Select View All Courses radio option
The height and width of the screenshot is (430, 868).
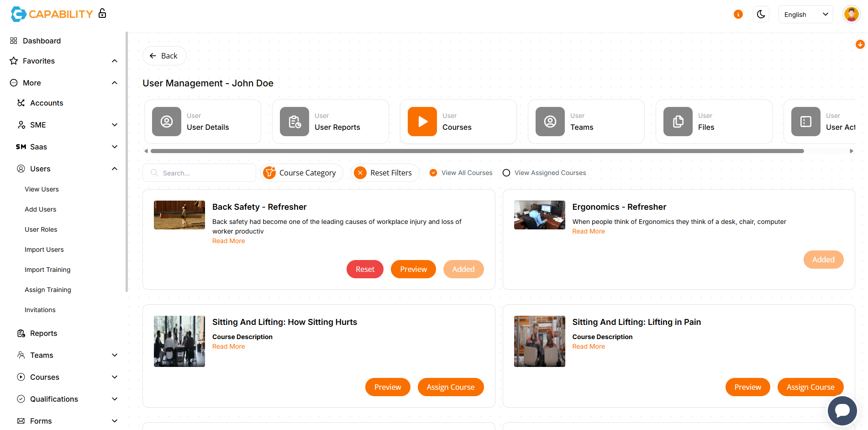(x=433, y=173)
